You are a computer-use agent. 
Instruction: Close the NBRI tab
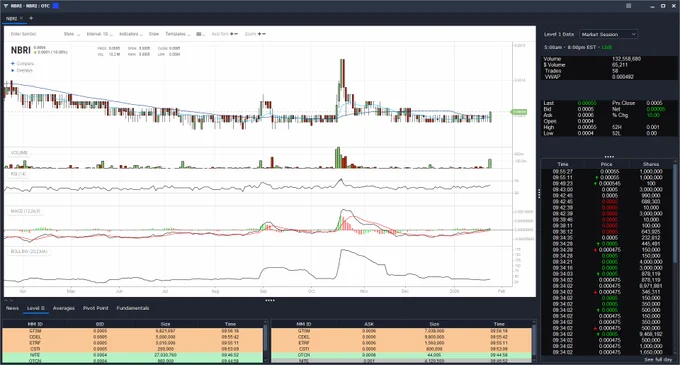click(21, 18)
